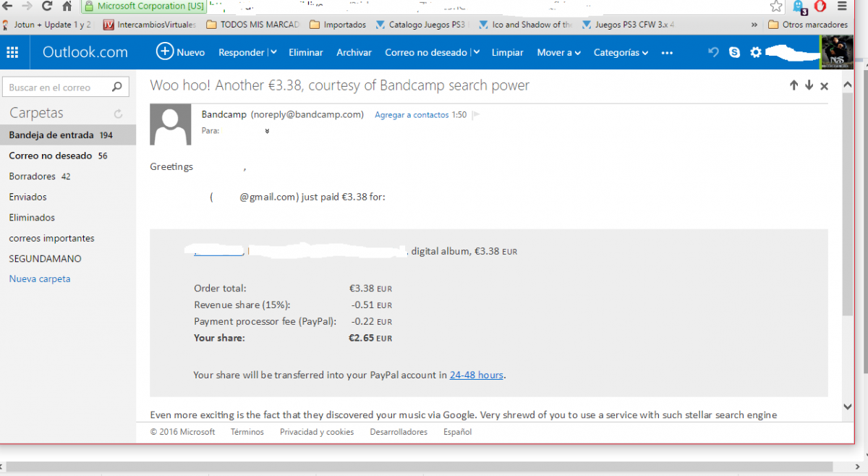This screenshot has width=868, height=476.
Task: Click Español language link
Action: pyautogui.click(x=457, y=432)
